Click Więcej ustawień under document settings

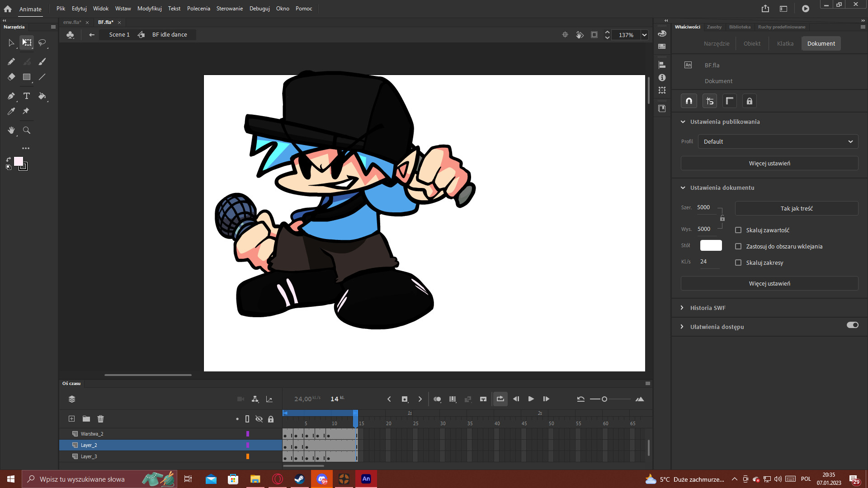pyautogui.click(x=769, y=283)
